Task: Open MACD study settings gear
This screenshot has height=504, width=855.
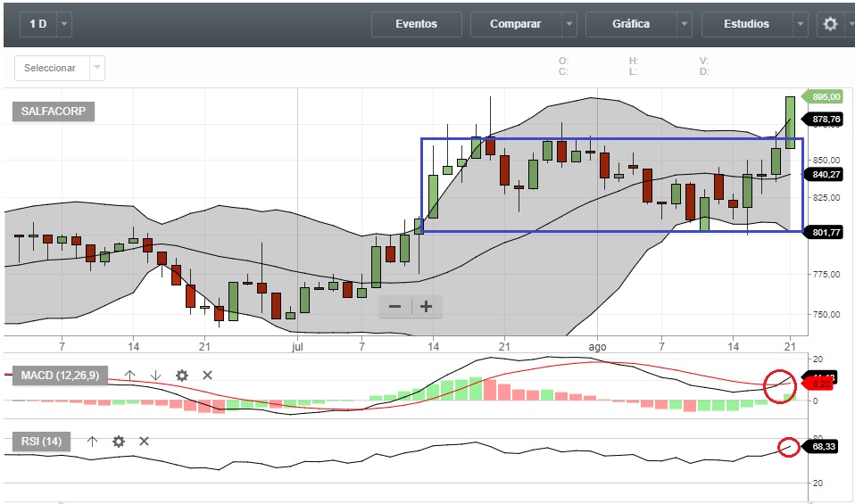Action: [181, 375]
